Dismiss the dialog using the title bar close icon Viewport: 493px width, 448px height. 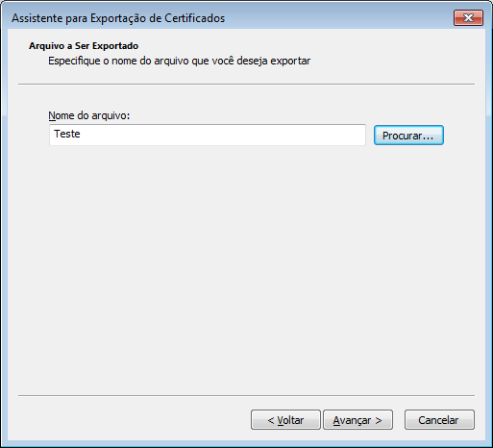[468, 18]
